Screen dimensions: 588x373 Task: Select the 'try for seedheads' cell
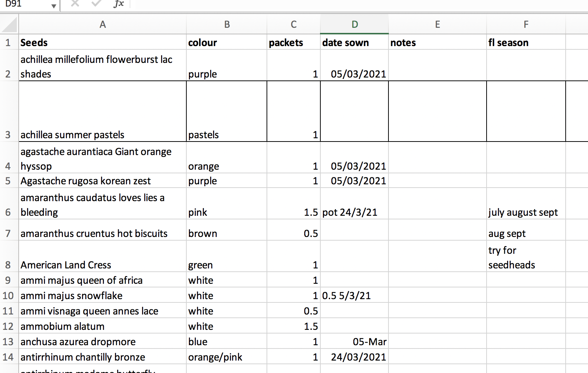[x=526, y=257]
